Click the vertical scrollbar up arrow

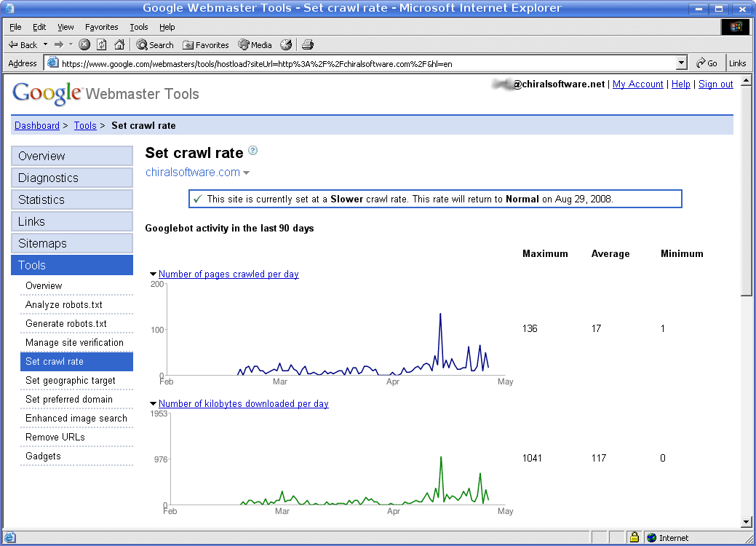(747, 80)
